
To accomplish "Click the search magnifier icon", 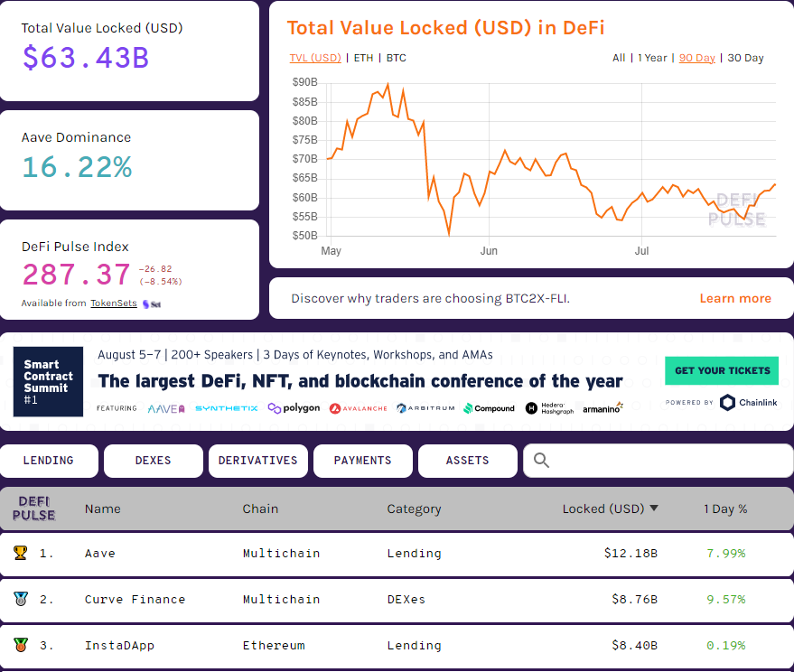I will coord(541,461).
